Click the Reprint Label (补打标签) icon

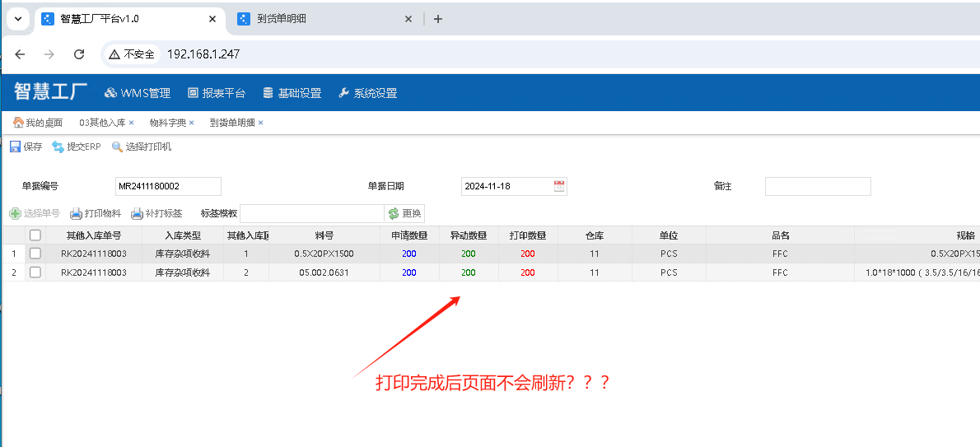[x=138, y=213]
